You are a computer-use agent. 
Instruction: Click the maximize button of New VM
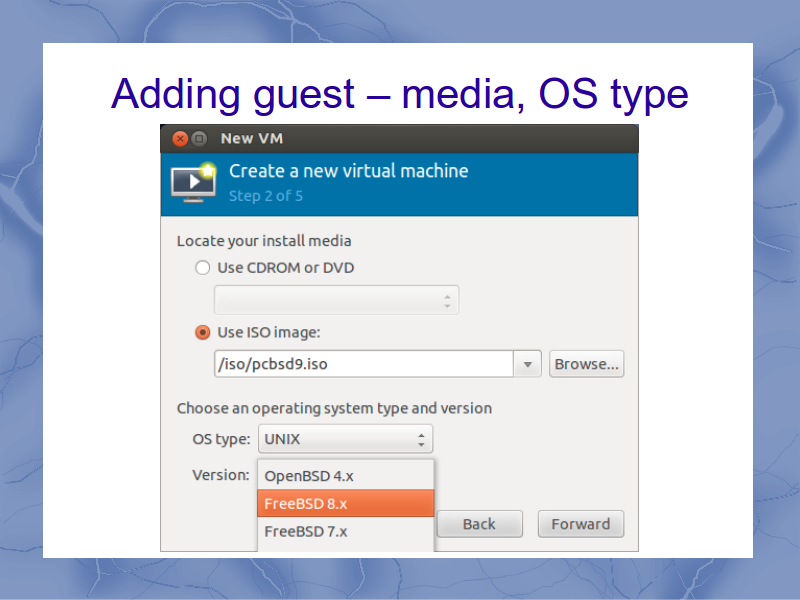(x=199, y=139)
